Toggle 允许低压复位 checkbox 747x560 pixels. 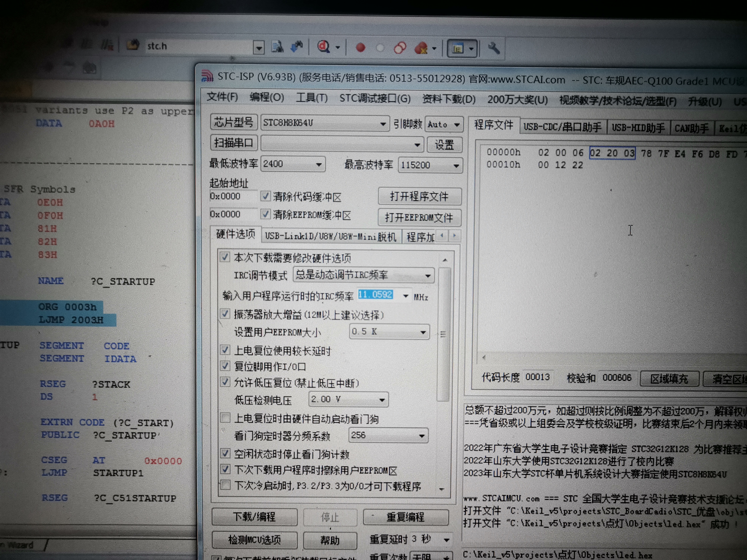(x=225, y=382)
